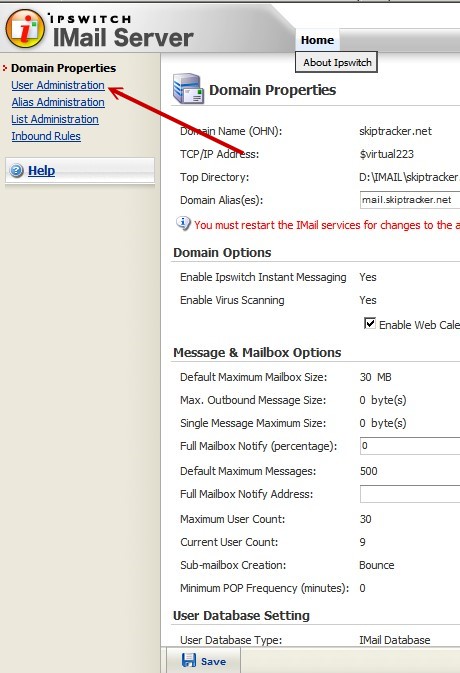Viewport: 460px width, 673px height.
Task: Select Domain Properties in the sidebar
Action: (64, 68)
